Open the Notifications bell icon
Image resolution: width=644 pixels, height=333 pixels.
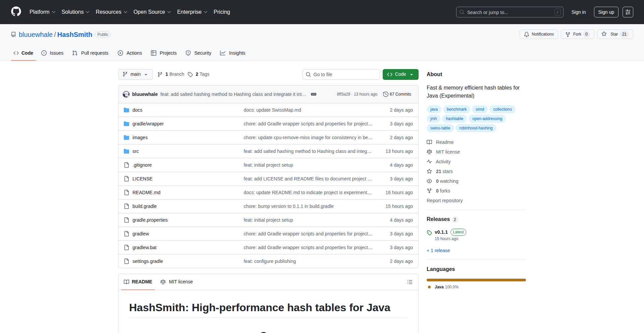[527, 34]
